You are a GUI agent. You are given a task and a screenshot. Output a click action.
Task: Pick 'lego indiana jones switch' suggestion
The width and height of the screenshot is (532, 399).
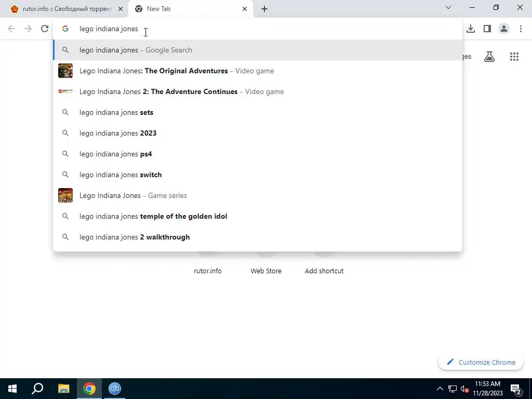click(258, 175)
